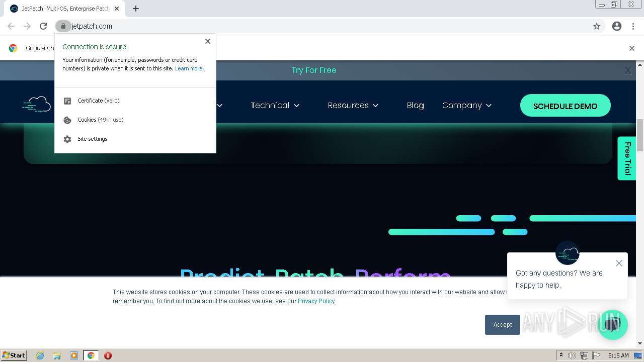Click the JetPatch tab title

pos(65,9)
